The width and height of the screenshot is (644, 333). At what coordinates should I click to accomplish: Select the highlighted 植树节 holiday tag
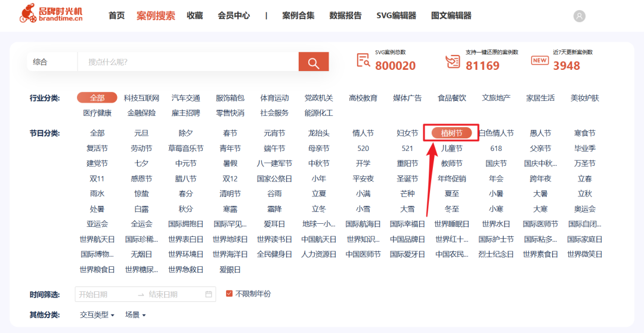coord(452,133)
